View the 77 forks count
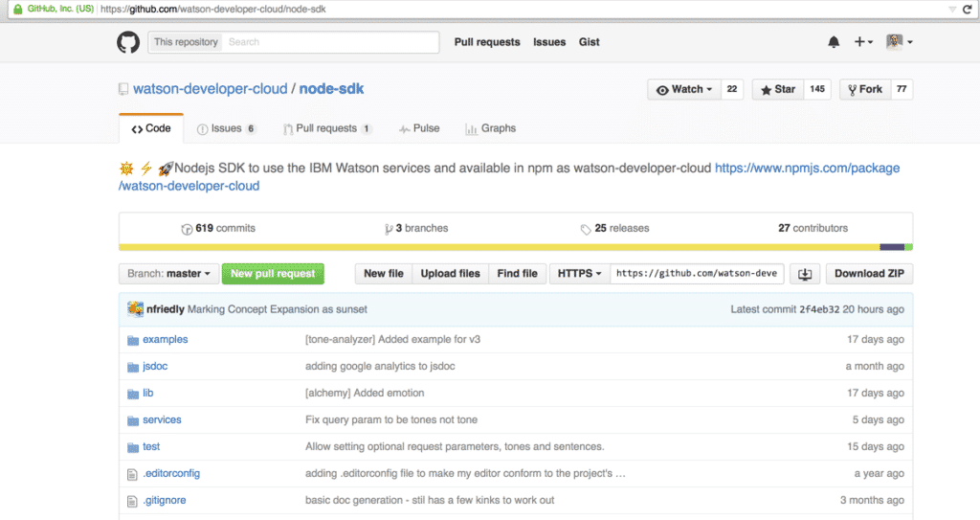Viewport: 980px width, 520px height. (x=902, y=89)
